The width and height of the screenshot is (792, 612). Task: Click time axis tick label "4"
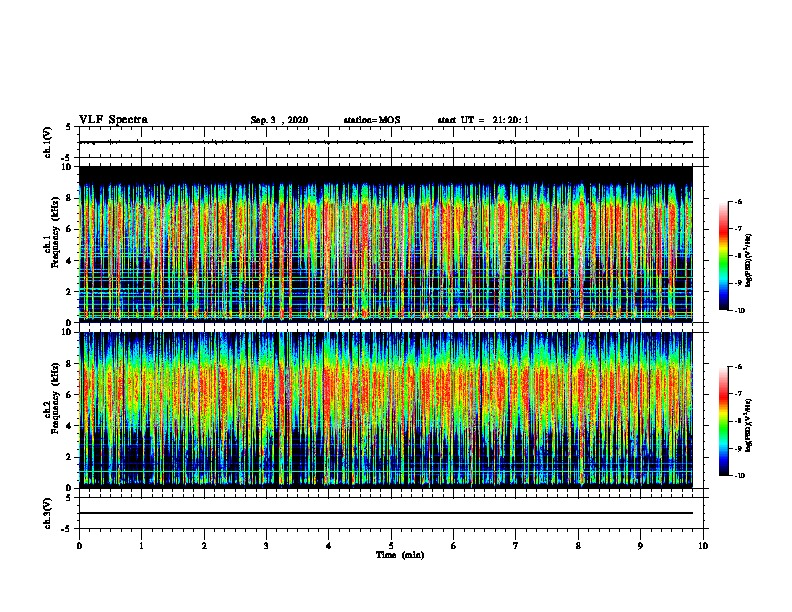[x=329, y=546]
